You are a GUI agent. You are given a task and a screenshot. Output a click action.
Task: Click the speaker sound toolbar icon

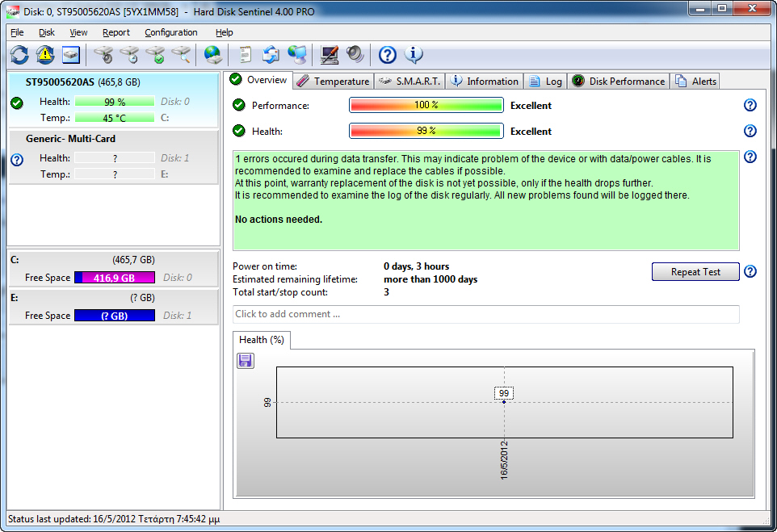coord(355,54)
